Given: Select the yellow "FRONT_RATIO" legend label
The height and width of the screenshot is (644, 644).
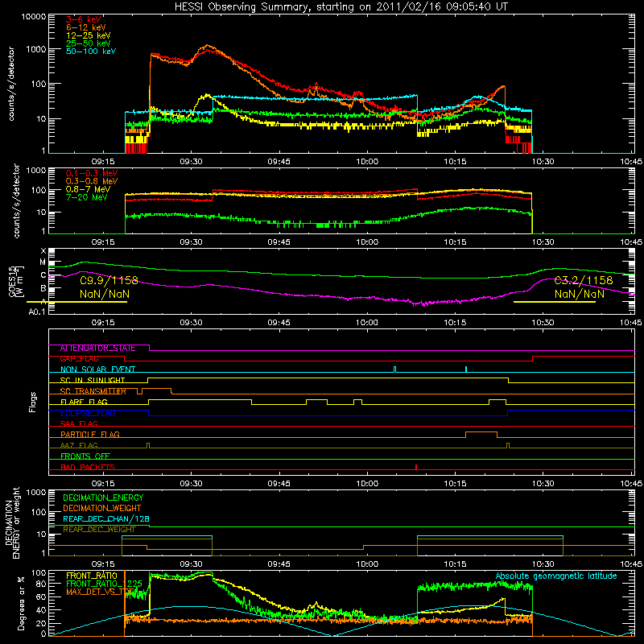Looking at the screenshot, I should pyautogui.click(x=92, y=576).
